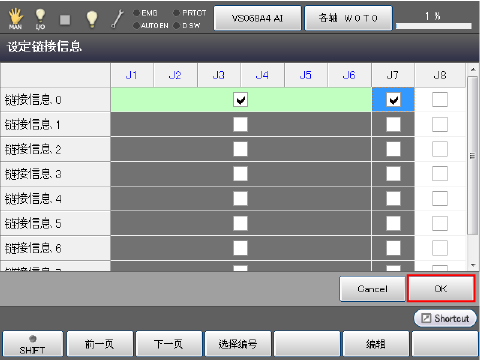Select the 链接信息 6 row label

pos(55,248)
